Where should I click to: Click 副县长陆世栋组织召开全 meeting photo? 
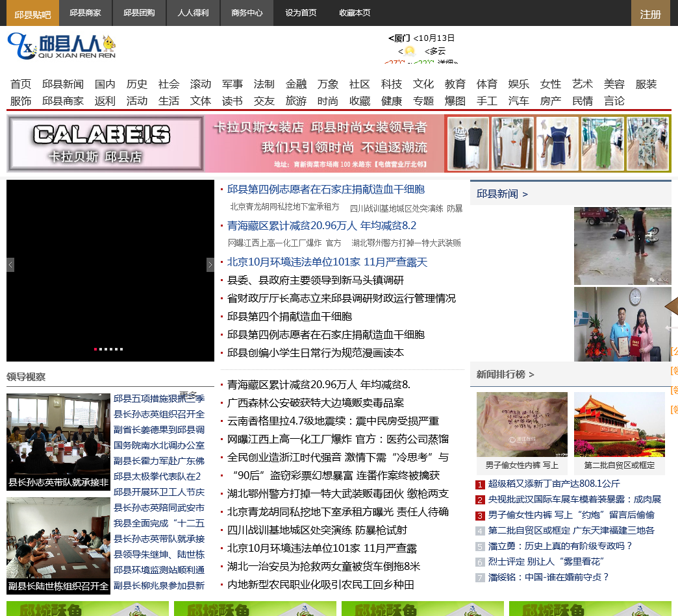point(58,545)
